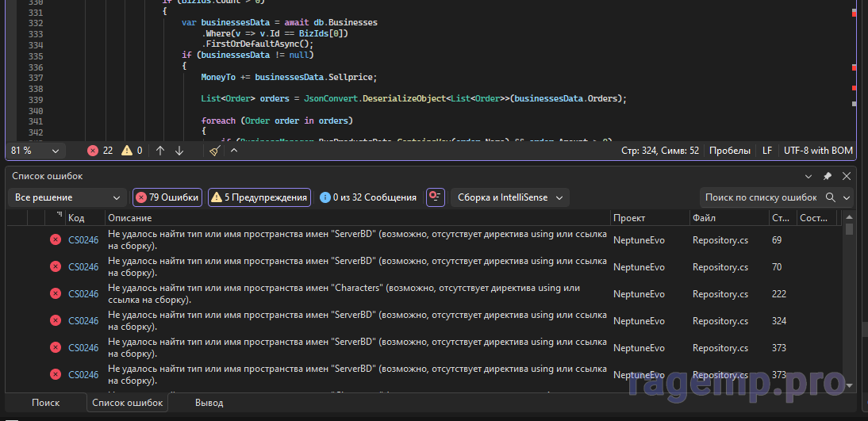Open the Все решение scope dropdown
868x421 pixels.
(x=67, y=197)
